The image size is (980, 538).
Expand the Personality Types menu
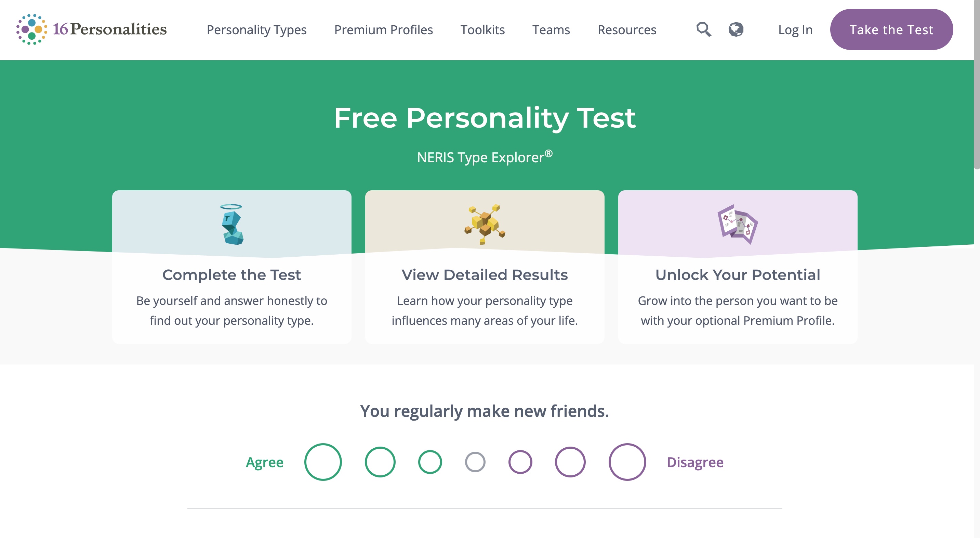[256, 30]
